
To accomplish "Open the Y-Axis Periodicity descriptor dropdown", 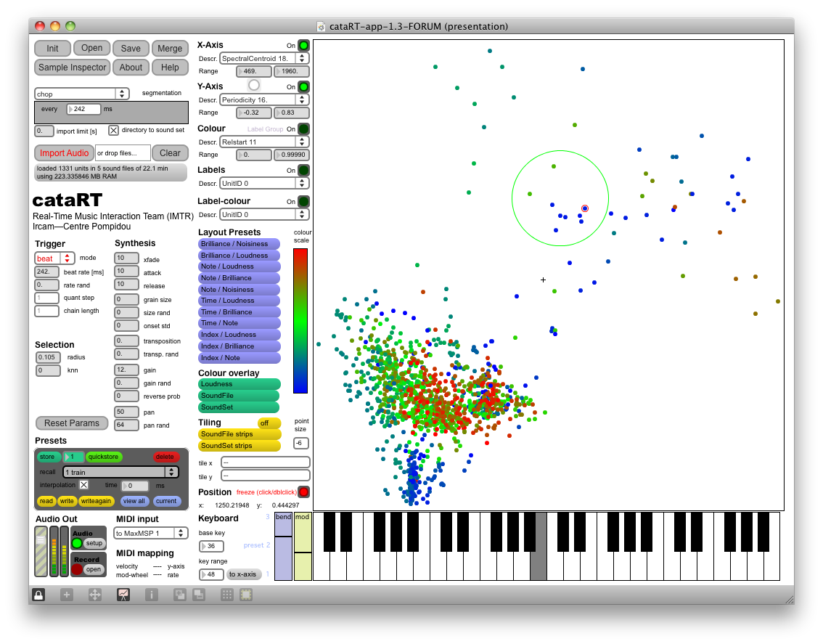I will click(x=264, y=99).
